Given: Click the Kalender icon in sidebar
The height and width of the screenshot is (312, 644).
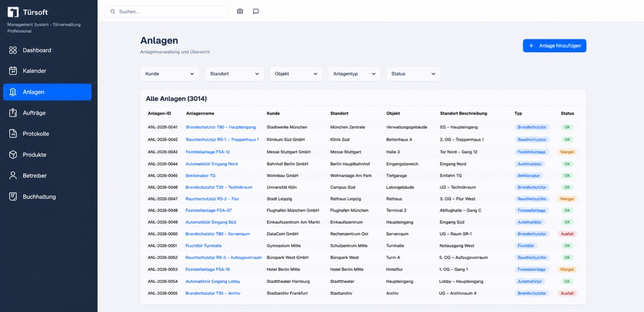Looking at the screenshot, I should click(x=13, y=71).
